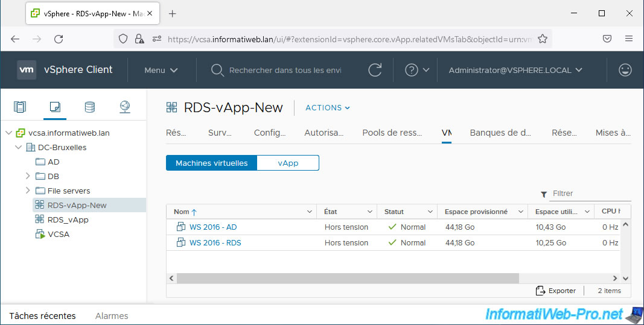Click the Exporter button
This screenshot has height=325, width=644.
pyautogui.click(x=556, y=291)
